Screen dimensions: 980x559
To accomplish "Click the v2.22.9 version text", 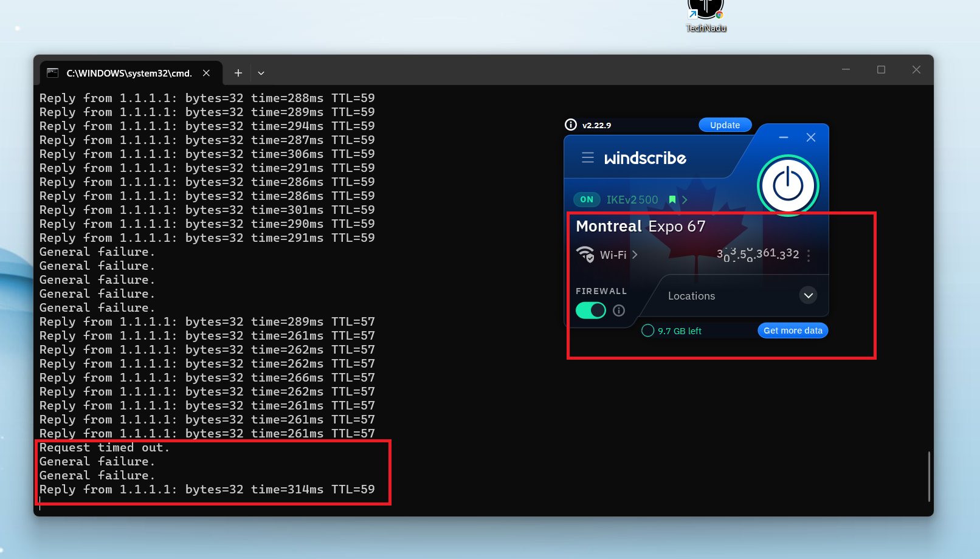I will 596,125.
